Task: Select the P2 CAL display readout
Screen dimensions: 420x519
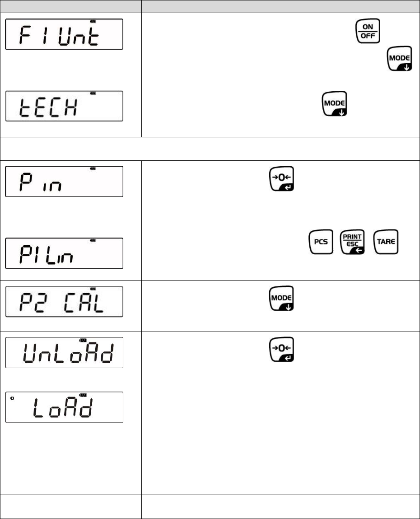Action: (x=64, y=301)
